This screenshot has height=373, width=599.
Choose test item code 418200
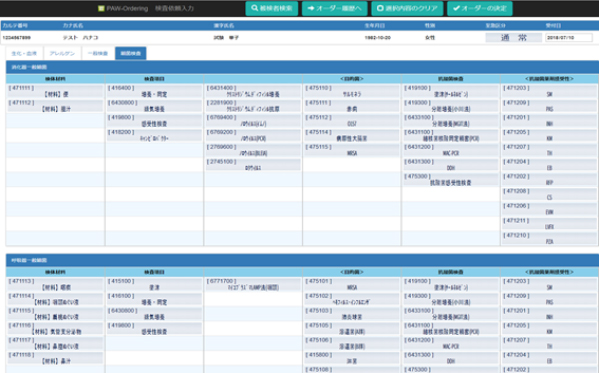tap(154, 135)
